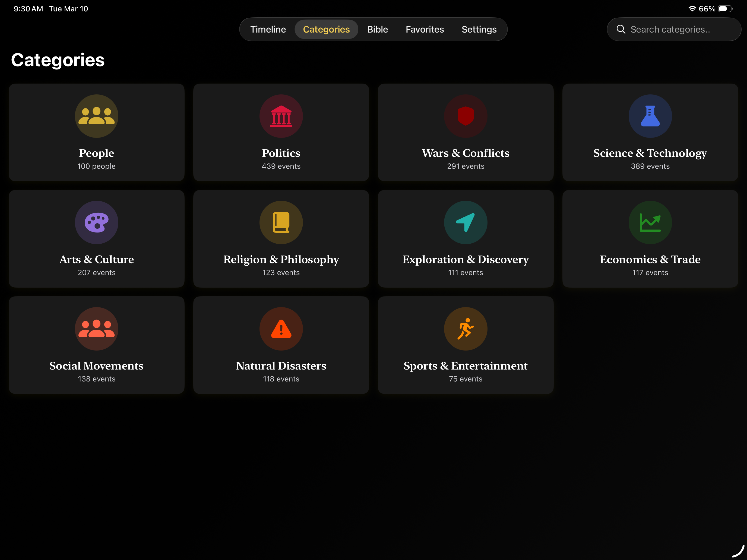
Task: Tap the Exploration & Discovery arrow icon
Action: [x=466, y=222]
